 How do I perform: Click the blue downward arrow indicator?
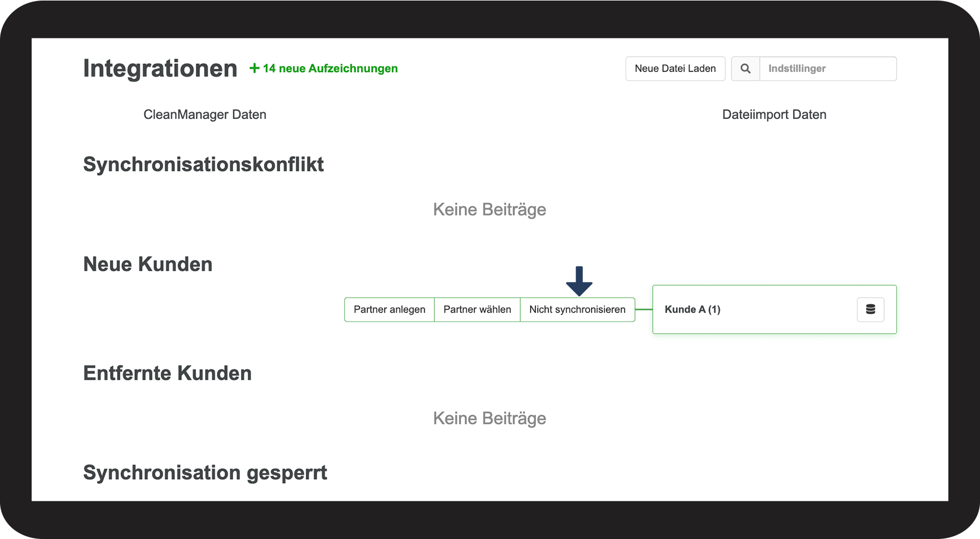579,281
